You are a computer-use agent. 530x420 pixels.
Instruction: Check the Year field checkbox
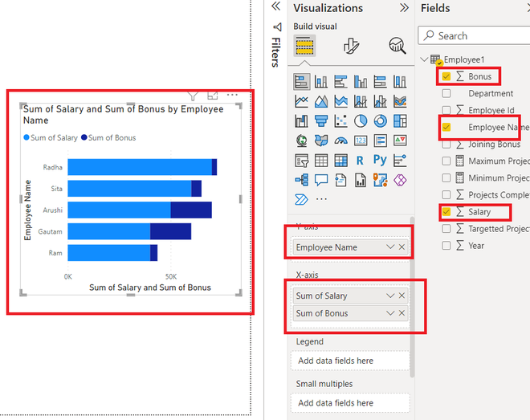point(446,245)
